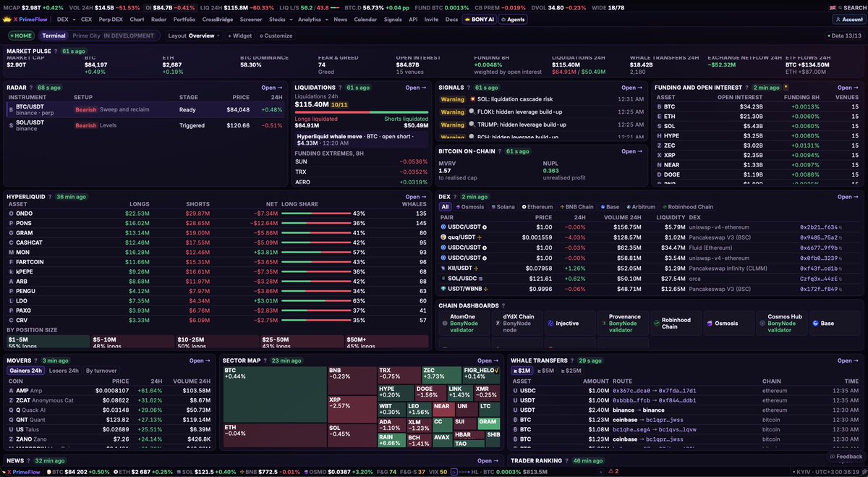Open the Liquidations panel via Open arrow
Screen dimensions: 868x477
click(x=416, y=88)
